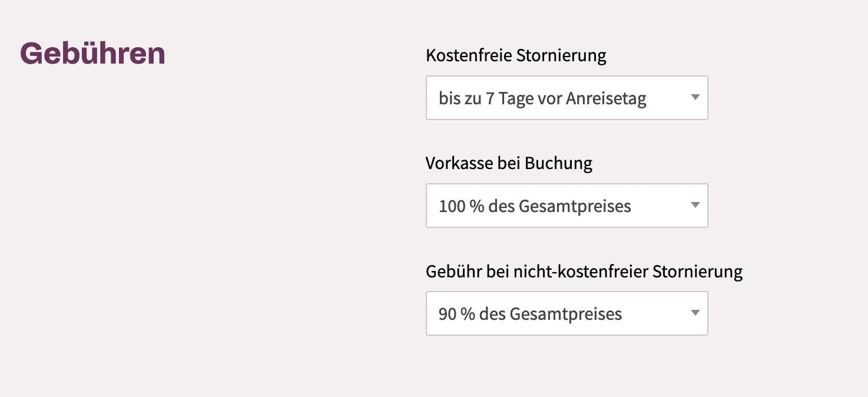
Task: Click the 'Gebühr bei nicht-kostenfreier Stornierung' label
Action: coord(584,272)
